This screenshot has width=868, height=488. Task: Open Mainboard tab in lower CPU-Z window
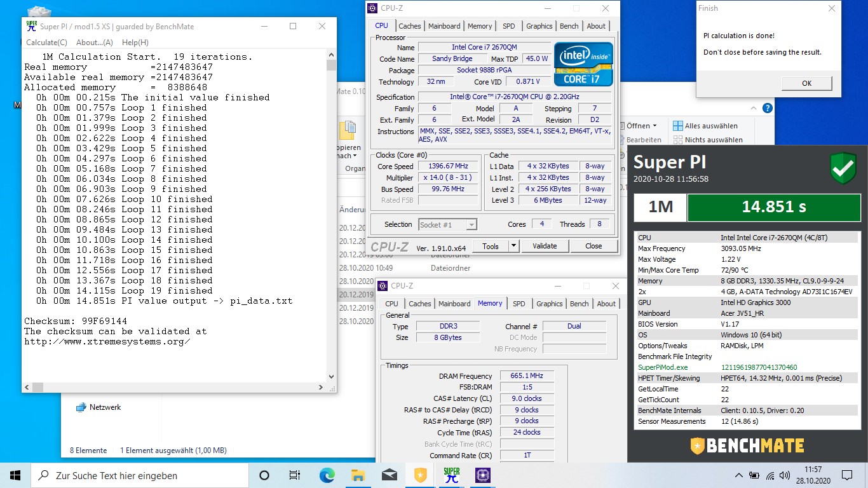(x=455, y=304)
